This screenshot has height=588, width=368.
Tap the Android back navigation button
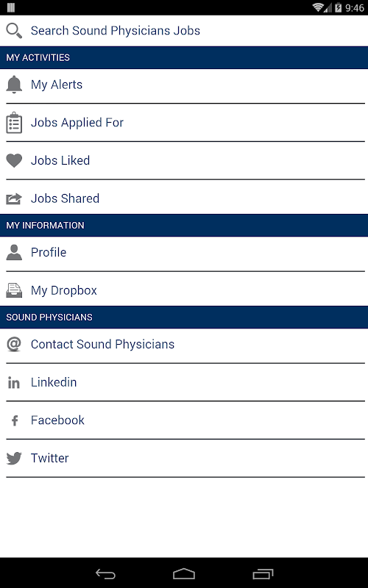(x=105, y=573)
